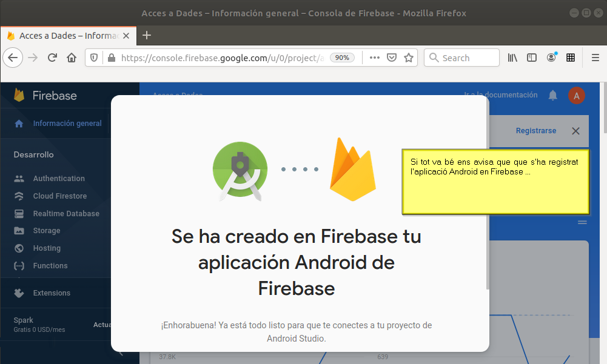
Task: View site security padlock details
Action: tap(112, 58)
